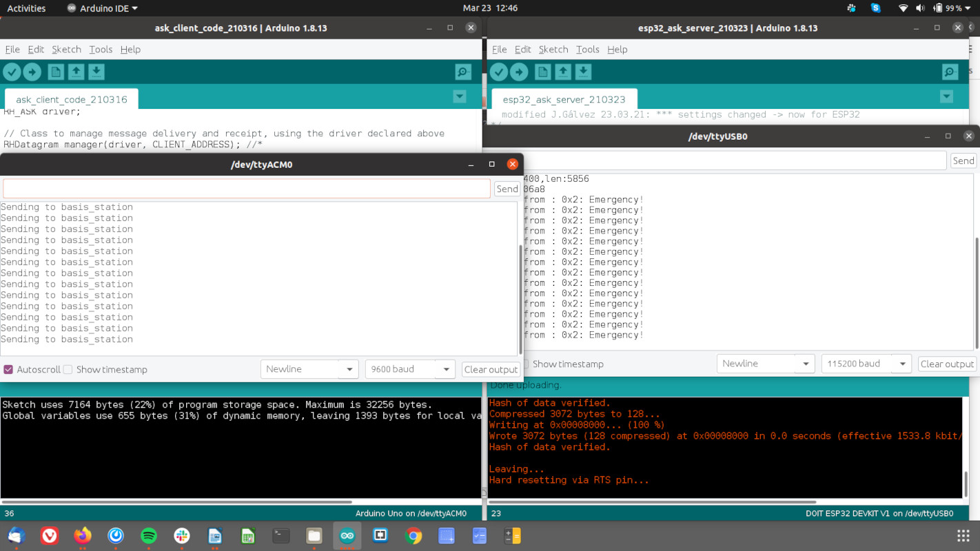Open LibreOffice Writer from the dock
This screenshot has height=551, width=980.
[215, 535]
